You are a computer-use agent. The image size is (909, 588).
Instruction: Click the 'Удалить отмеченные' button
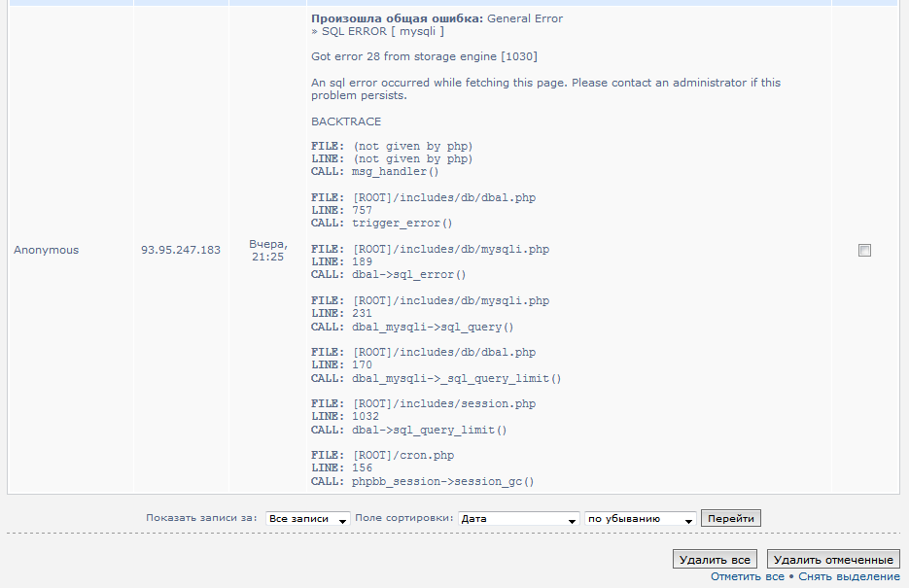pyautogui.click(x=833, y=560)
